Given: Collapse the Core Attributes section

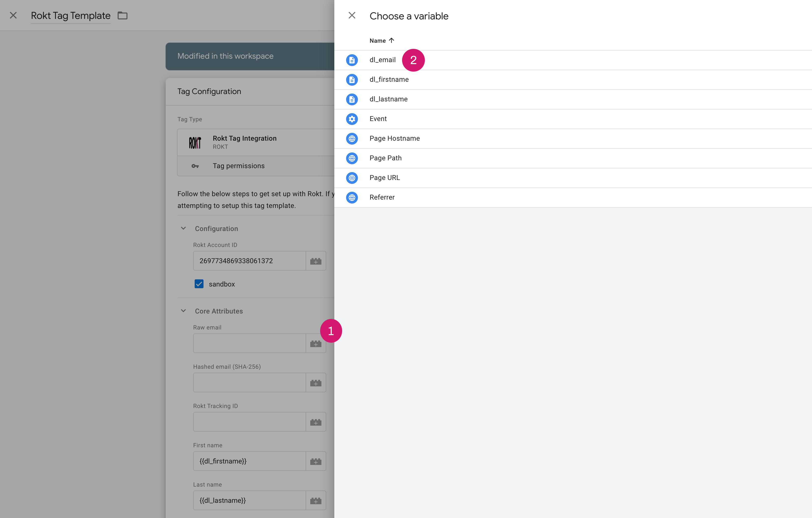Looking at the screenshot, I should coord(183,311).
